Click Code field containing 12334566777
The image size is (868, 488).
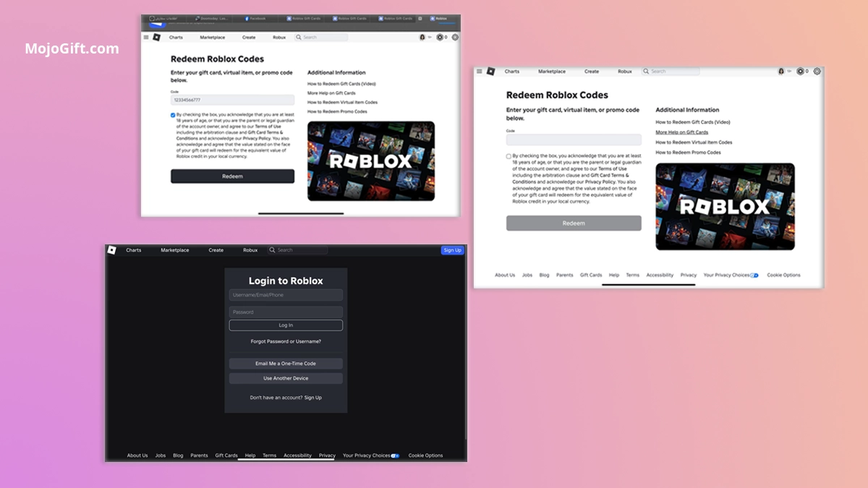point(232,100)
